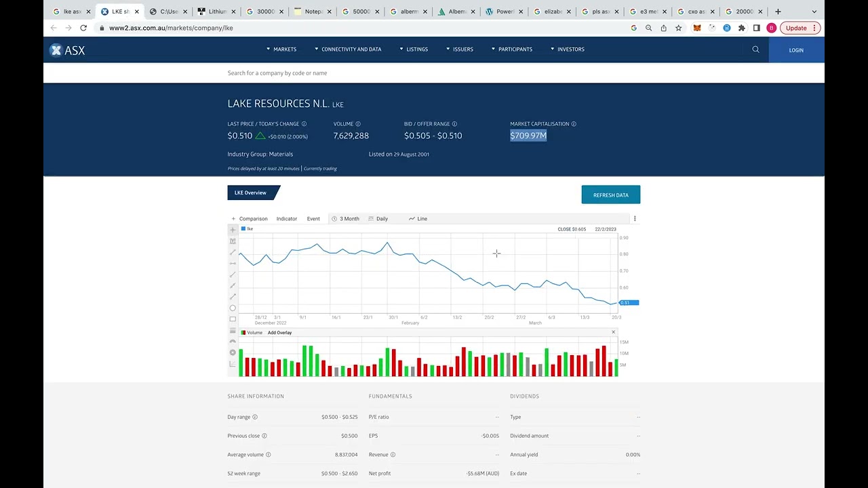Expand the Markets navigation menu
This screenshot has height=488, width=868.
281,49
